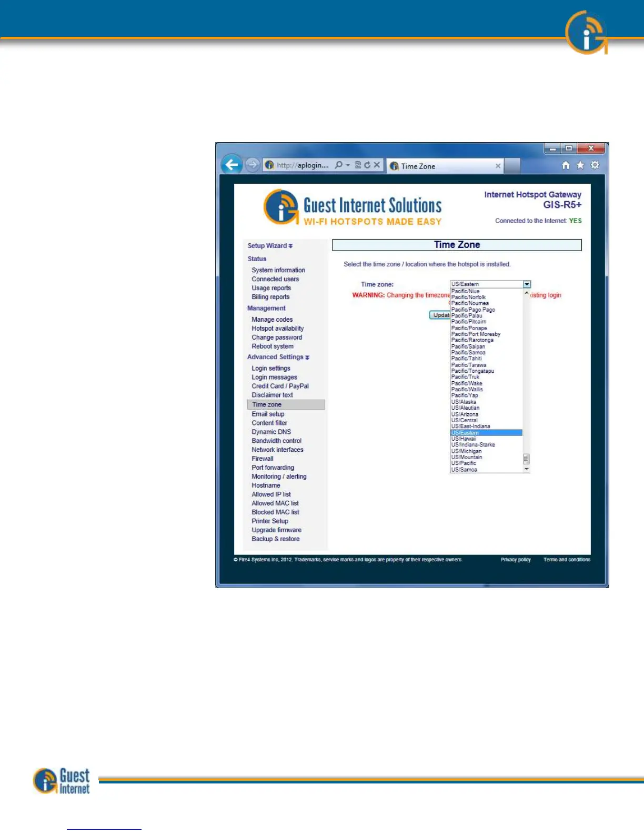The width and height of the screenshot is (644, 834).
Task: Open Reboot system link
Action: [273, 346]
